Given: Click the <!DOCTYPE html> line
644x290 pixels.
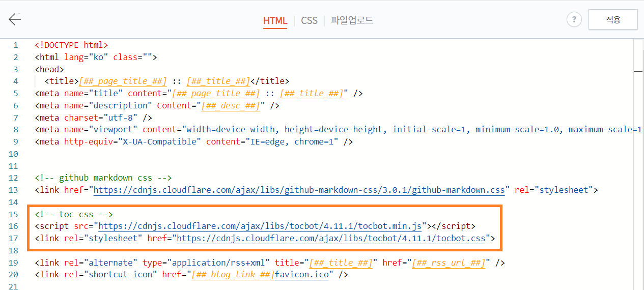Looking at the screenshot, I should [x=71, y=45].
